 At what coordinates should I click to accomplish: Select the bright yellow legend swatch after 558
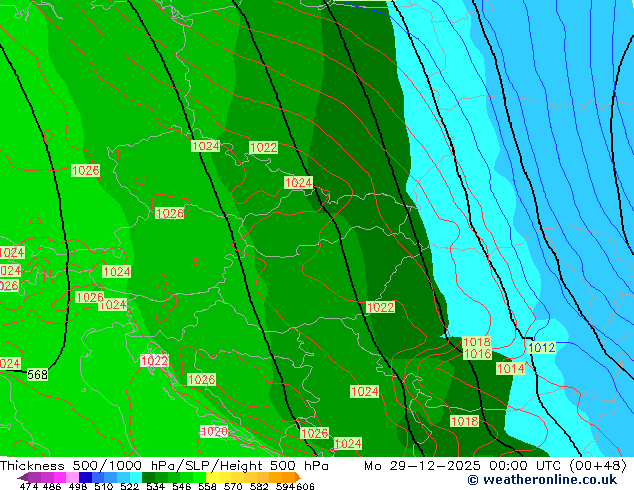212,477
